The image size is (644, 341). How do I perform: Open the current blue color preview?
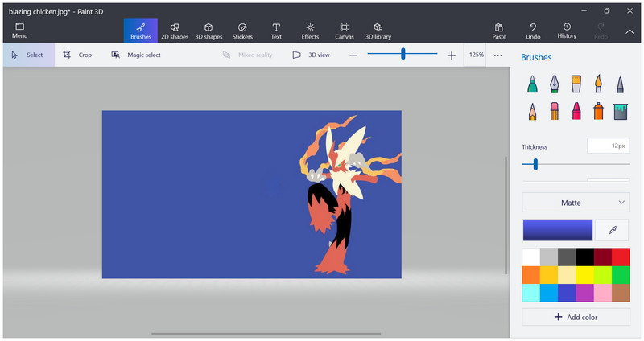tap(557, 230)
